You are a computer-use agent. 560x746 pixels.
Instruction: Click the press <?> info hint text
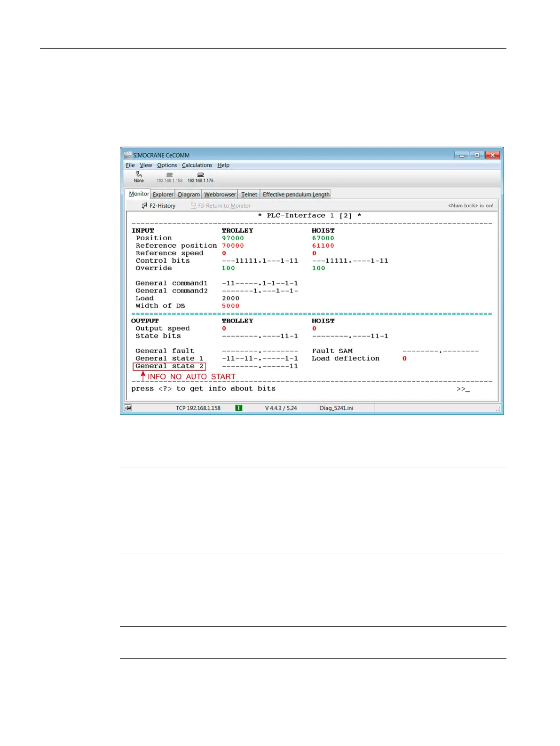(x=203, y=389)
